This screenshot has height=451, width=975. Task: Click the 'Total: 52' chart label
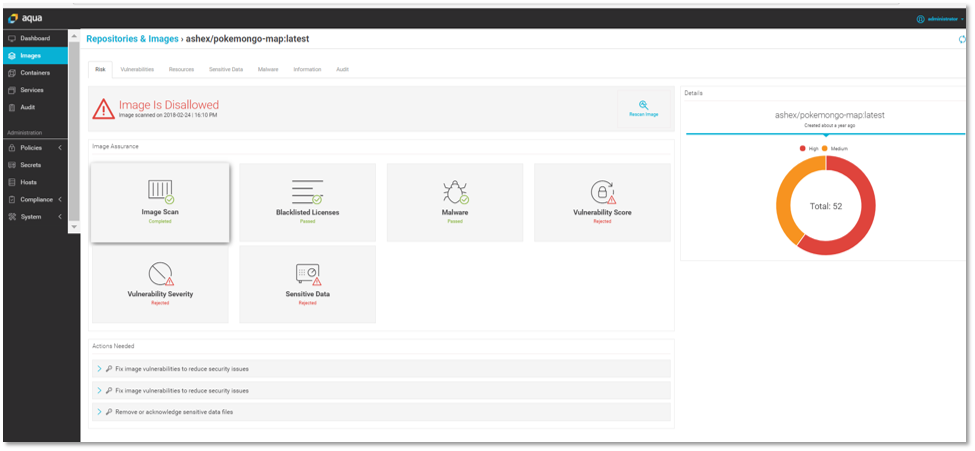pyautogui.click(x=825, y=206)
